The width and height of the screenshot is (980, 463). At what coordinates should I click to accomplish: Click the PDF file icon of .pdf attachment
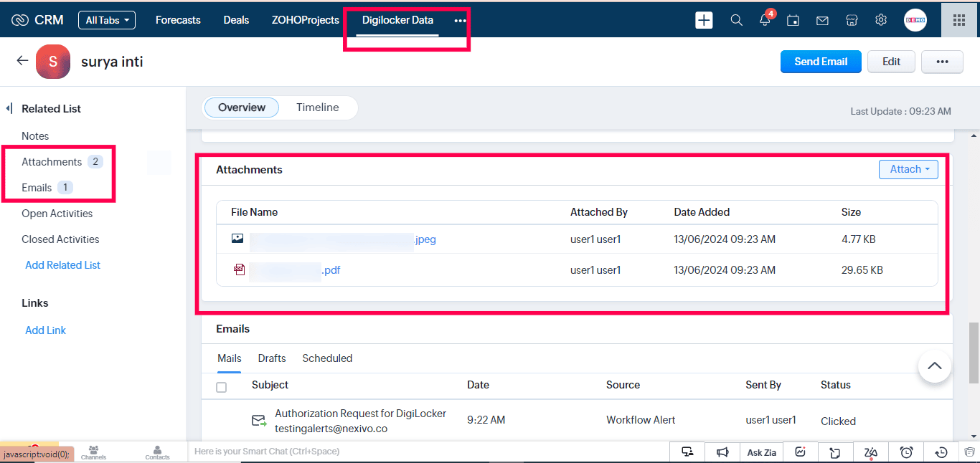[x=239, y=269]
